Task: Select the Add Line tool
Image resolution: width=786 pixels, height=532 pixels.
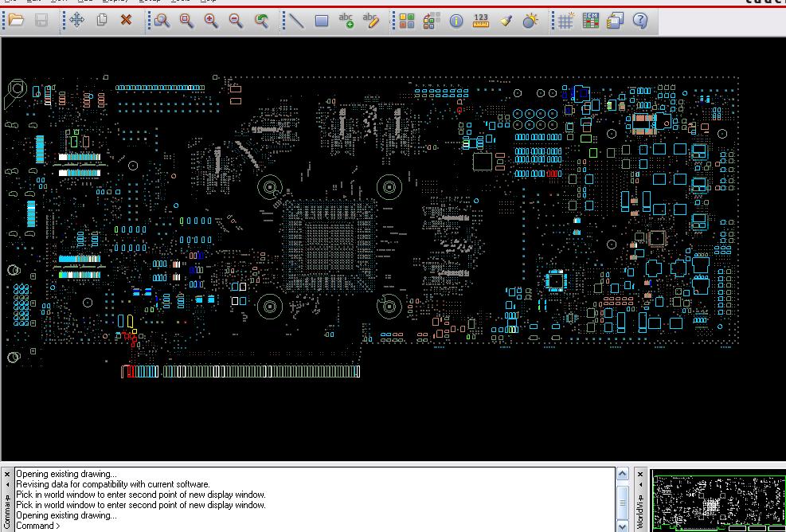Action: point(297,21)
